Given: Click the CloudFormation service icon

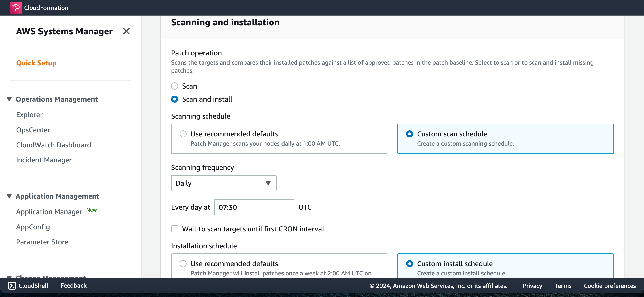Looking at the screenshot, I should (16, 8).
